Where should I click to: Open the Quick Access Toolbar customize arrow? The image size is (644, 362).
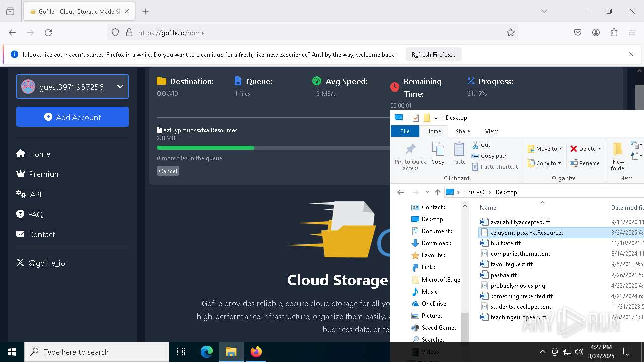(436, 118)
